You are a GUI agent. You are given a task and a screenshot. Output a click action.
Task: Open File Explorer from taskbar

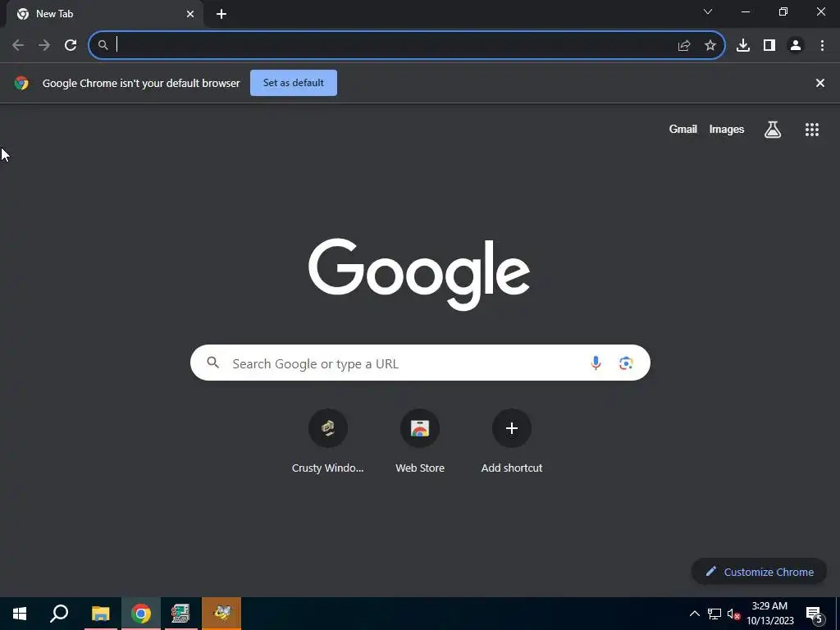[100, 614]
